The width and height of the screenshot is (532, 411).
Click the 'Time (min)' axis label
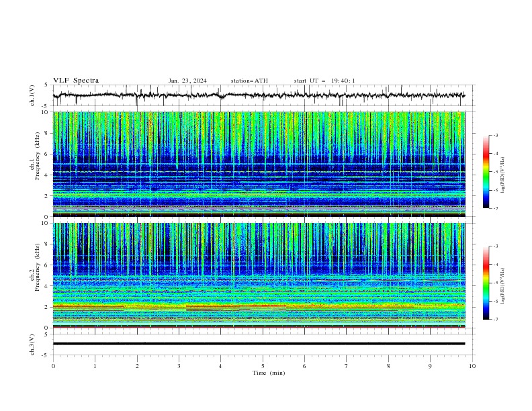(x=269, y=373)
